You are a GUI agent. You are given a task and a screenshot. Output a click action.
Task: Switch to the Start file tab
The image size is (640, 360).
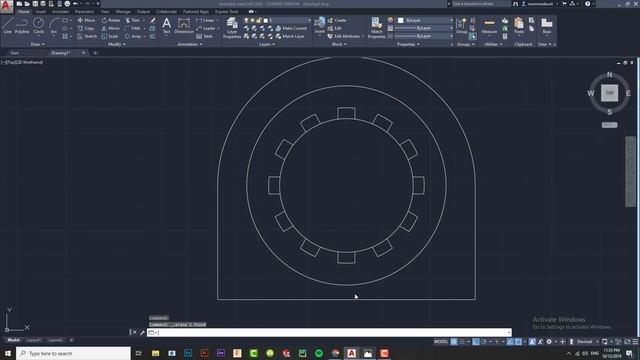[15, 53]
